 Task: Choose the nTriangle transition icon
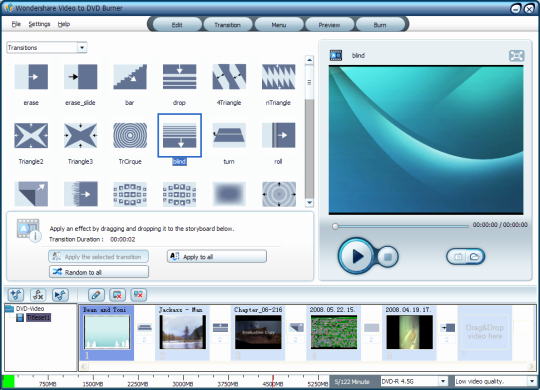[x=278, y=76]
